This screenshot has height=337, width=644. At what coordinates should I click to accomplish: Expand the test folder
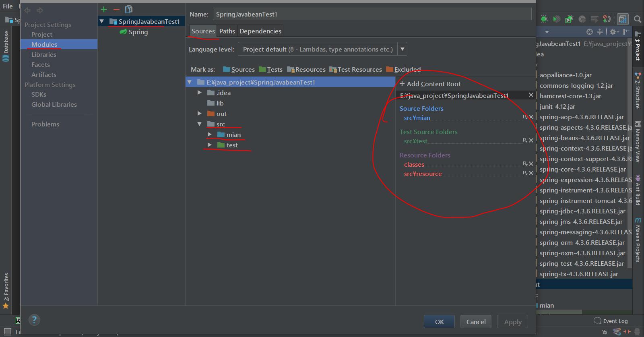pyautogui.click(x=209, y=145)
